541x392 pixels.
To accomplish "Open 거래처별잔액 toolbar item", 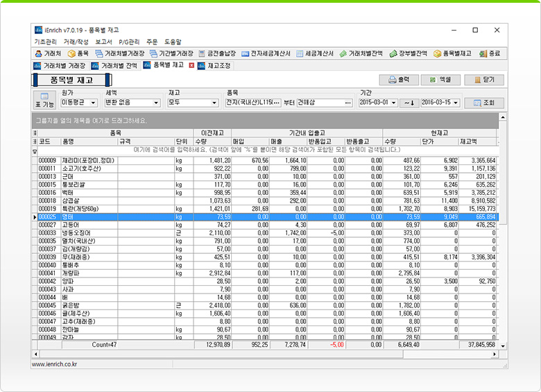I will (361, 53).
